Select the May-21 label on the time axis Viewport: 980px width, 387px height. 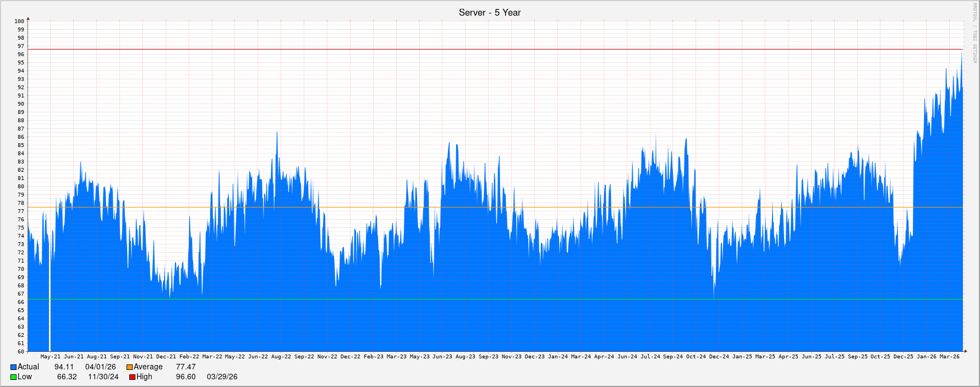[x=51, y=357]
